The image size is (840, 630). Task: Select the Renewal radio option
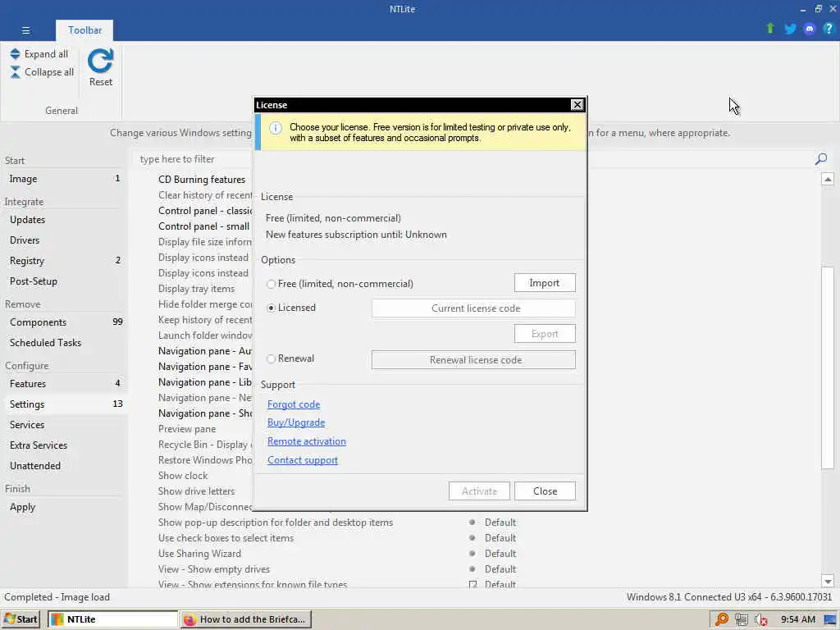coord(271,359)
